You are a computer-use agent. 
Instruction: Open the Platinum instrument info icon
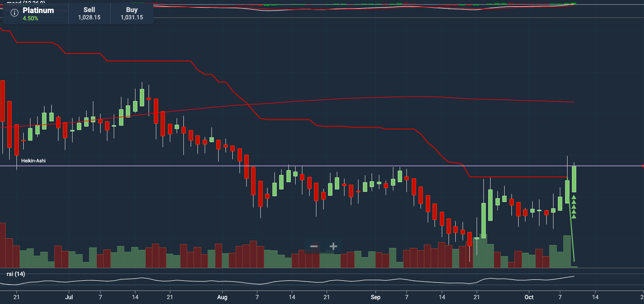(15, 13)
